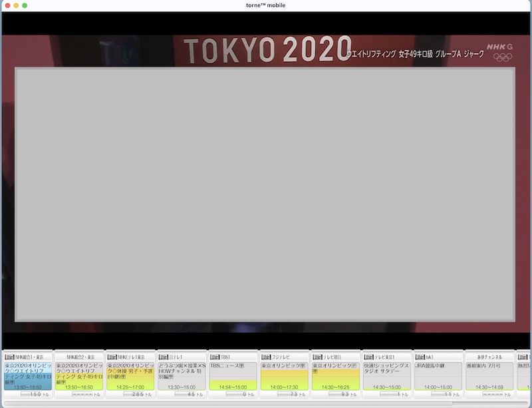Click the 45 トル meter under 日テレ1
Image resolution: width=532 pixels, height=408 pixels.
pos(188,394)
